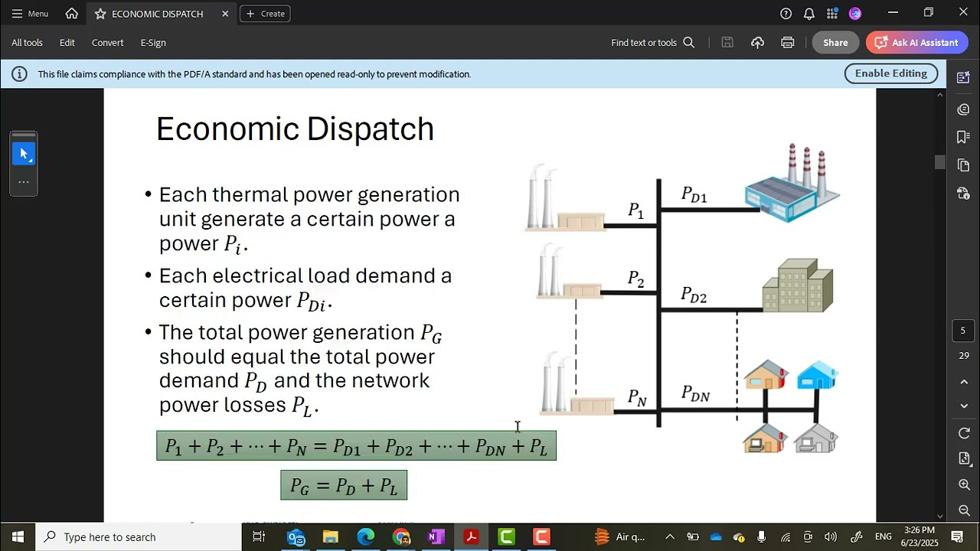
Task: Open Outlook from the taskbar
Action: (x=296, y=537)
